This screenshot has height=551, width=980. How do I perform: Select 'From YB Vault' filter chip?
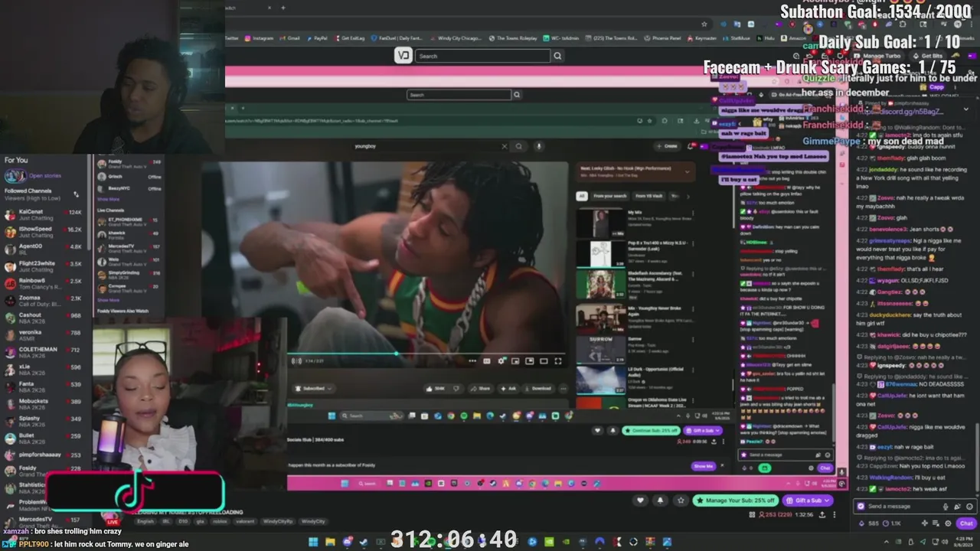click(649, 196)
